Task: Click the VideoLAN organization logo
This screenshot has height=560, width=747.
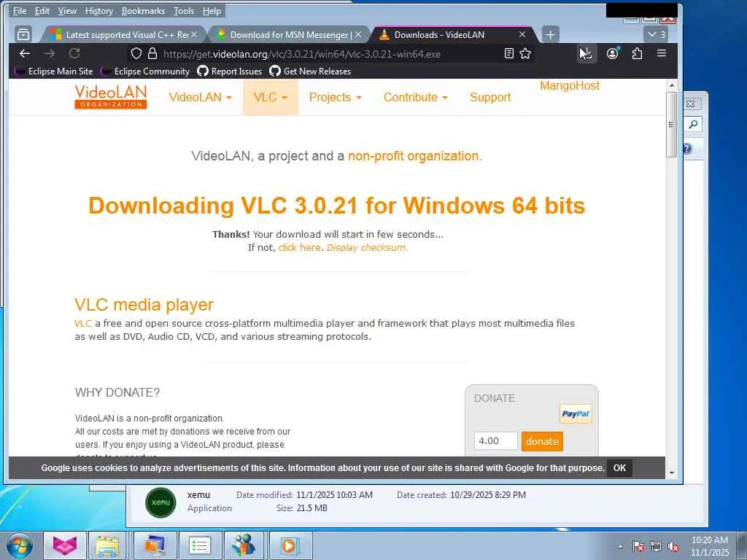Action: tap(111, 97)
